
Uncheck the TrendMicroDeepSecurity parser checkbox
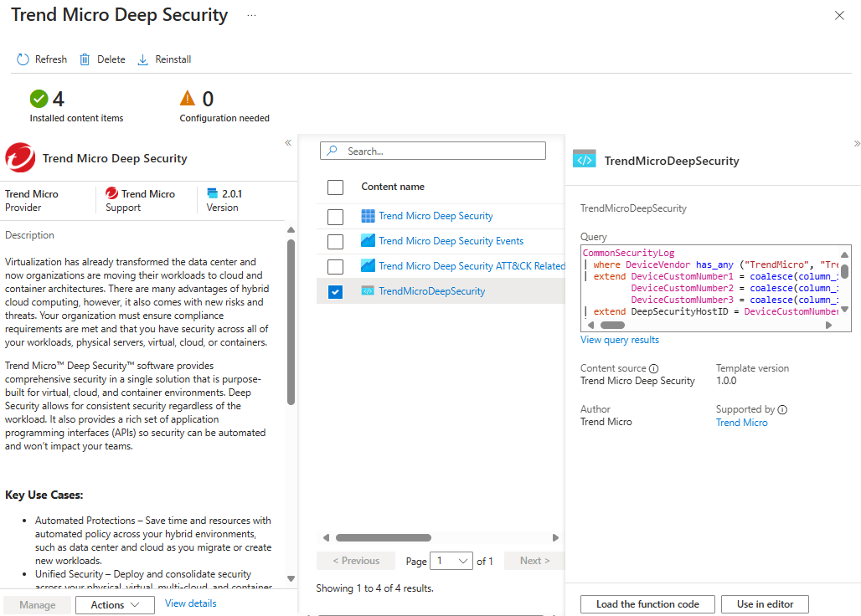point(335,292)
